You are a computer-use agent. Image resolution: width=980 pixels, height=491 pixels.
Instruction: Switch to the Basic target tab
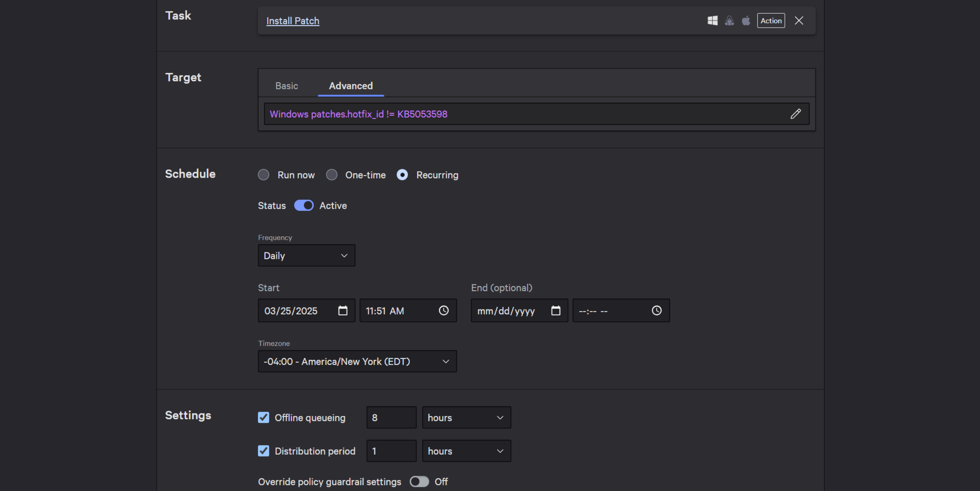(x=286, y=86)
